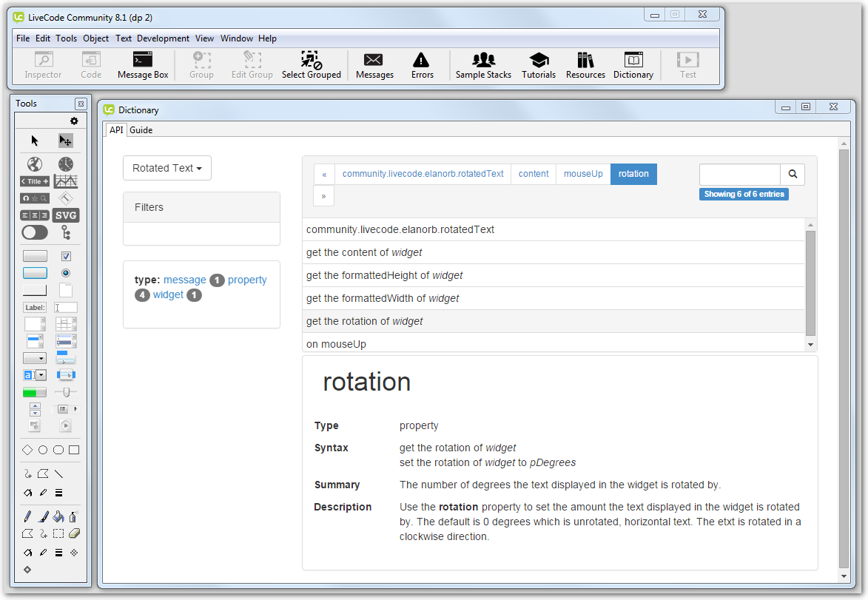Expand the Rotated Text dropdown
The height and width of the screenshot is (600, 868).
pos(167,168)
